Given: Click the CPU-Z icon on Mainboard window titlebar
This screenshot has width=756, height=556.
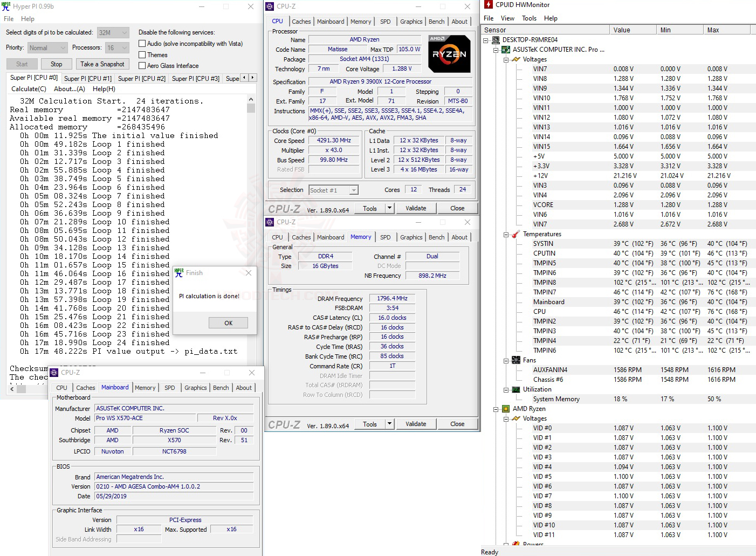Looking at the screenshot, I should [x=53, y=373].
